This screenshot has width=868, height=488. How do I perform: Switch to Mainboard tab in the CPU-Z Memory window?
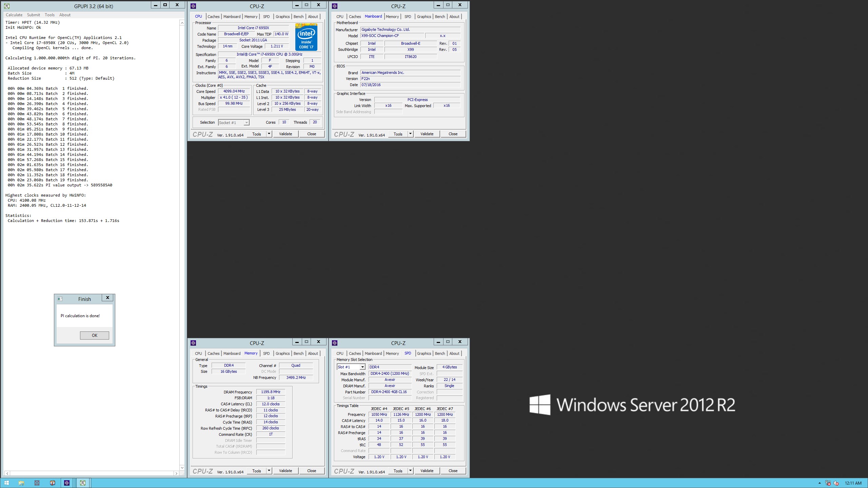tap(232, 353)
